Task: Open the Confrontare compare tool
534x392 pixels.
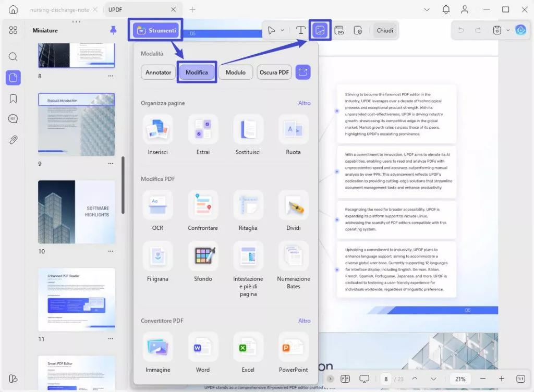Action: 203,205
